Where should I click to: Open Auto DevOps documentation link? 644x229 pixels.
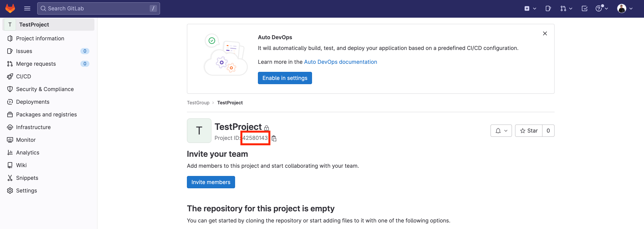[x=340, y=62]
